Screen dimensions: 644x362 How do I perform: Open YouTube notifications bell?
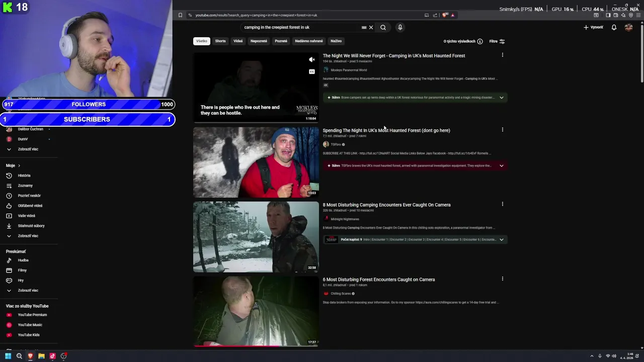(614, 28)
